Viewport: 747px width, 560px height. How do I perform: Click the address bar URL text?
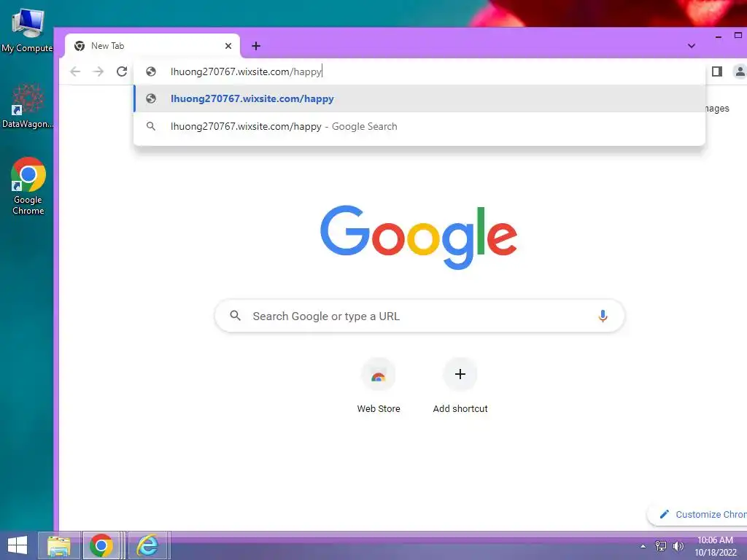pyautogui.click(x=247, y=71)
